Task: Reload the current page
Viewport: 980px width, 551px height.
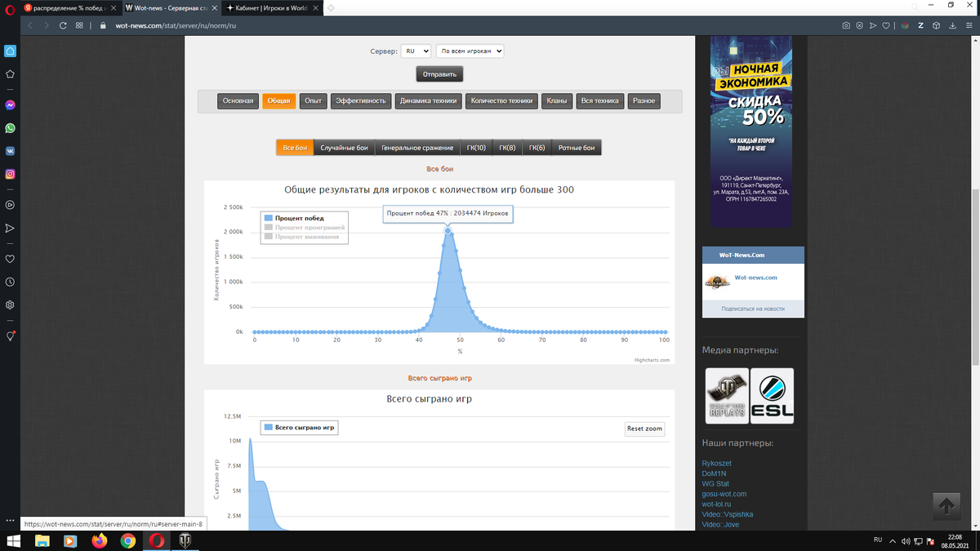Action: pyautogui.click(x=63, y=25)
